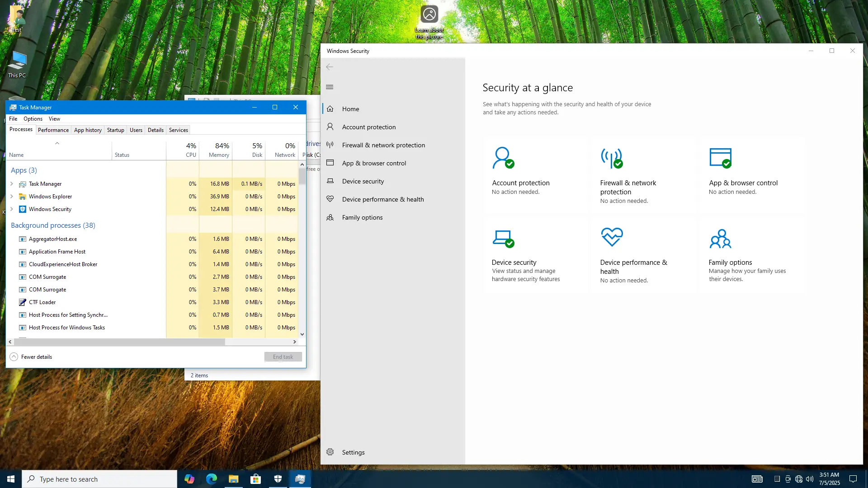Switch to the Startup tab

(115, 130)
